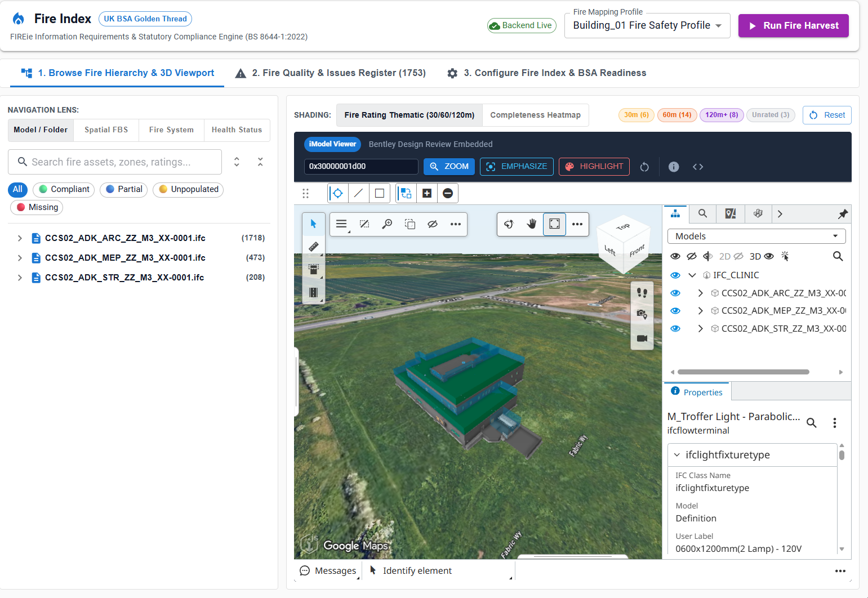Select the rotate view tool
Image resolution: width=868 pixels, height=598 pixels.
point(509,224)
